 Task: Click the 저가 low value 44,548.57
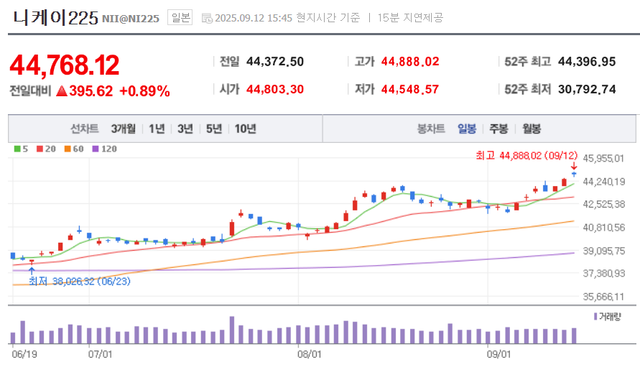pyautogui.click(x=410, y=89)
